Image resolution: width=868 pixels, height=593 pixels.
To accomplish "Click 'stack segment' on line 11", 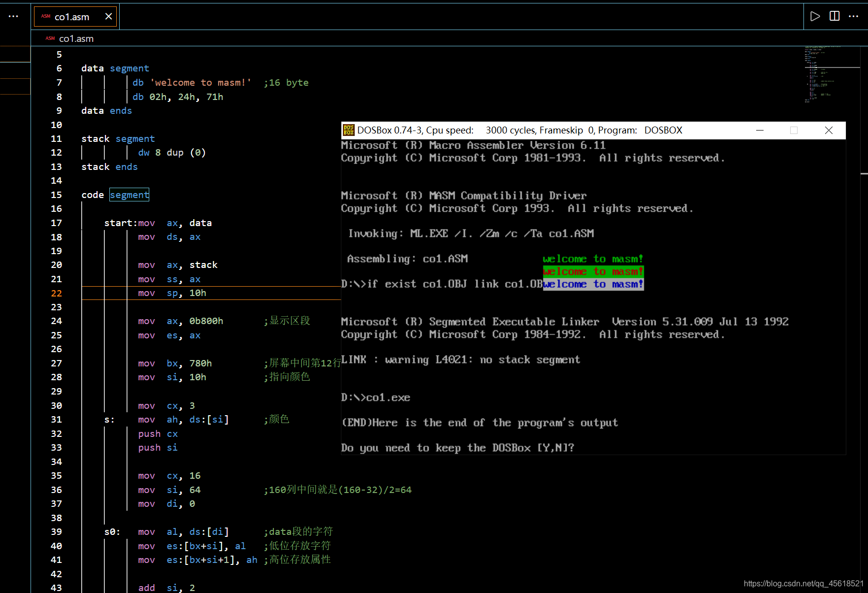I will point(118,139).
